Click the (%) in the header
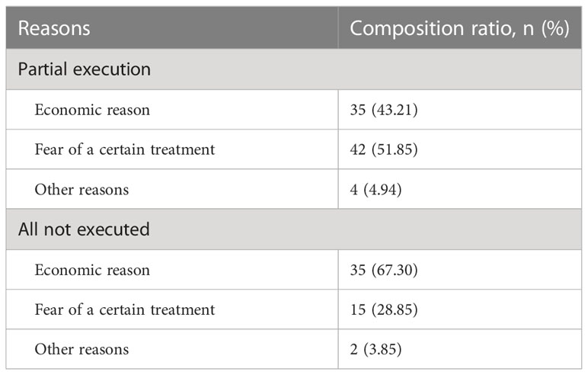The image size is (588, 375). point(555,28)
